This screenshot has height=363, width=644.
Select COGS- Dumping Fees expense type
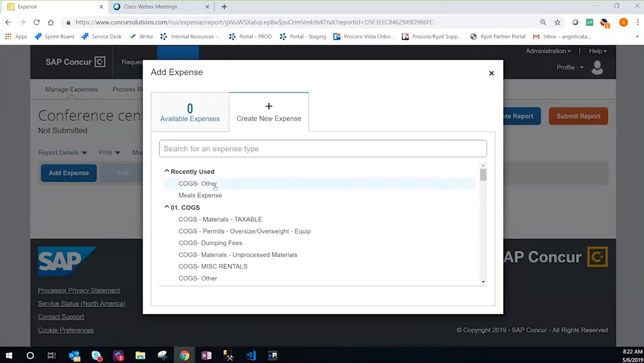click(x=210, y=243)
